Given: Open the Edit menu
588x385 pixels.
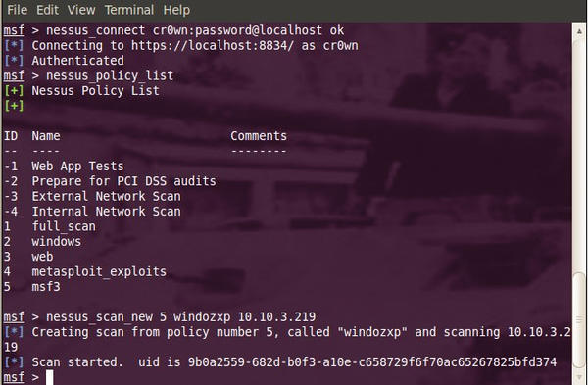Looking at the screenshot, I should [x=47, y=10].
